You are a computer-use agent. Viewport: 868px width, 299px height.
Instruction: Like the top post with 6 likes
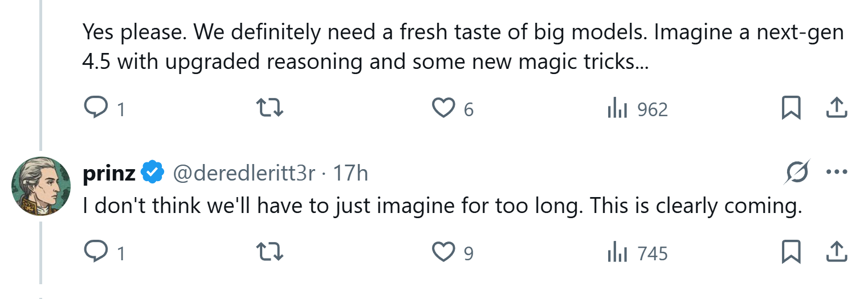click(444, 108)
